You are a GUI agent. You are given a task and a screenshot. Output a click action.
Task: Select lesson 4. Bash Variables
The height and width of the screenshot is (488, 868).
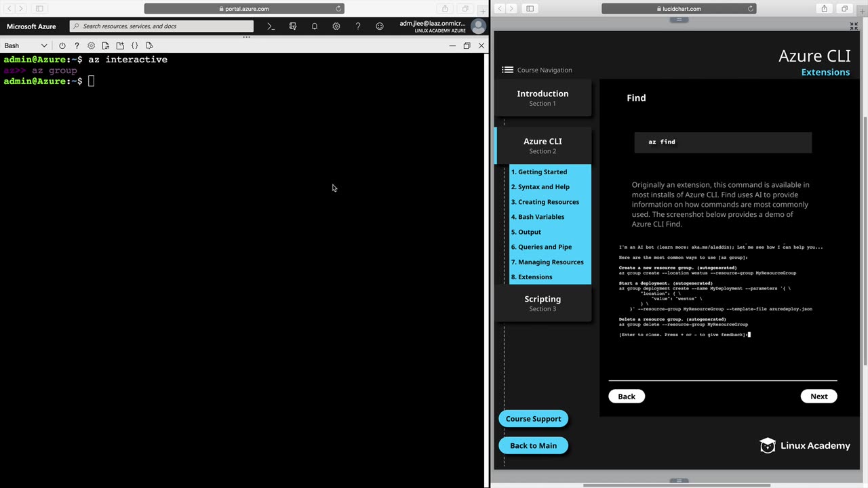(x=550, y=217)
